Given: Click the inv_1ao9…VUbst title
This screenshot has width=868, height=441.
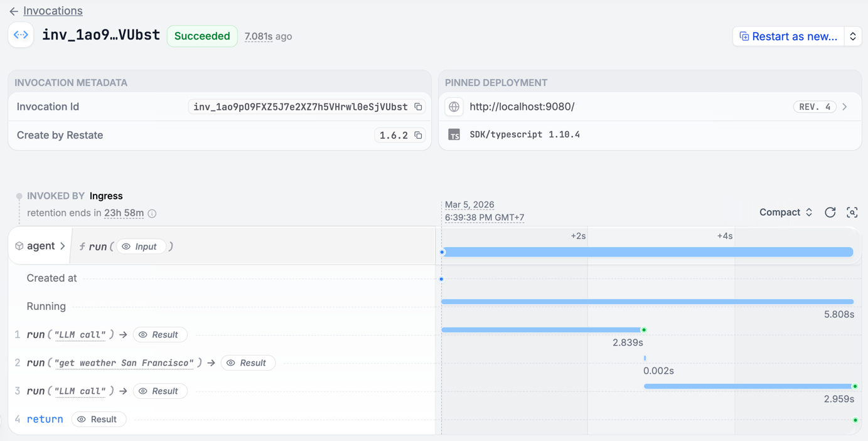Looking at the screenshot, I should [100, 35].
